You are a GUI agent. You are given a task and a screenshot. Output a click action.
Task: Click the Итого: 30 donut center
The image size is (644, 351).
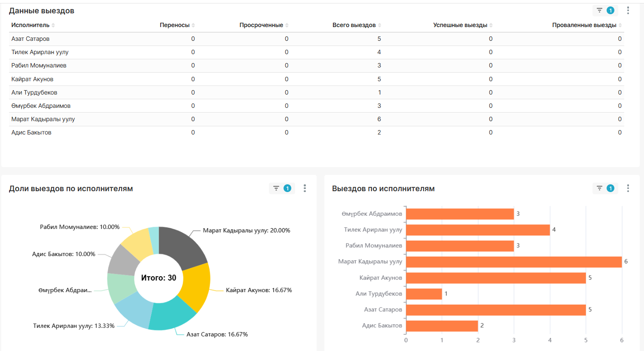pyautogui.click(x=159, y=278)
